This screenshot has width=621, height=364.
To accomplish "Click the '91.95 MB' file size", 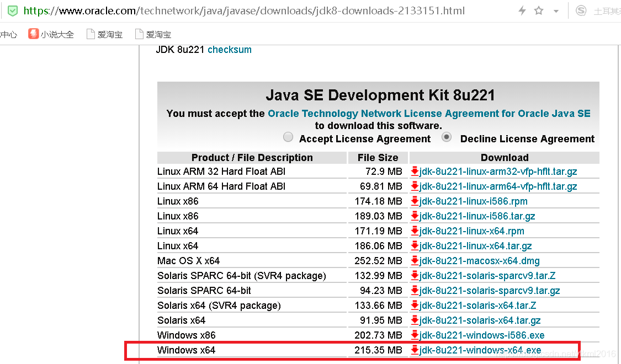I will tap(381, 320).
